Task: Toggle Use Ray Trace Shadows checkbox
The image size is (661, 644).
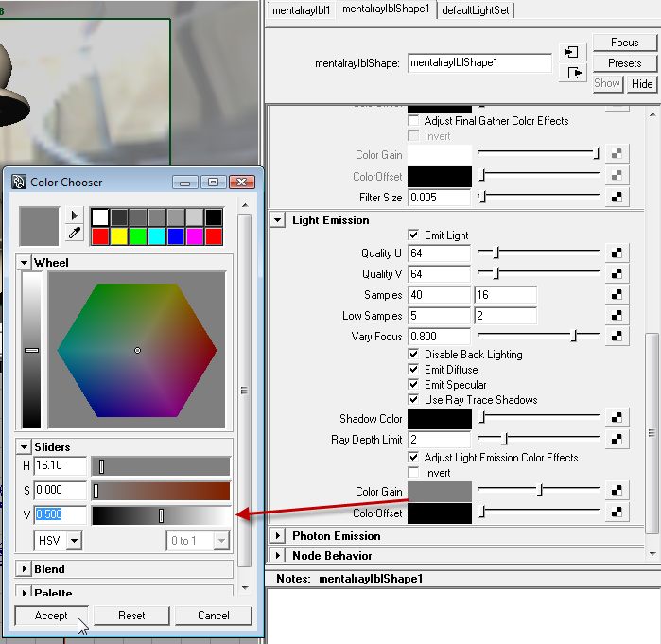Action: 413,400
